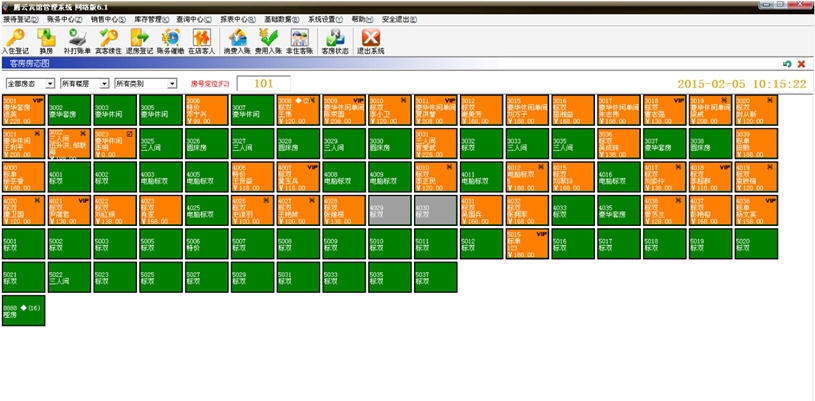Image resolution: width=815 pixels, height=401 pixels.
Task: Open the 所有楼层 floor filter dropdown
Action: (x=84, y=83)
